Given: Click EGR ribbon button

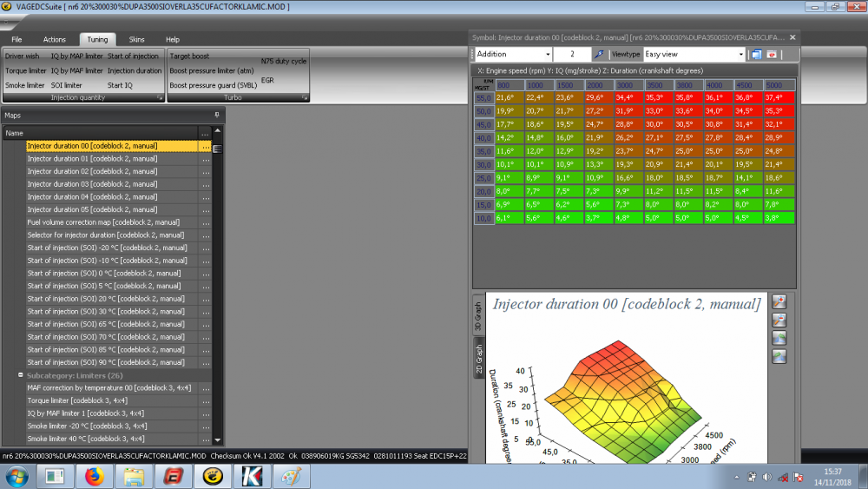Looking at the screenshot, I should pos(267,80).
